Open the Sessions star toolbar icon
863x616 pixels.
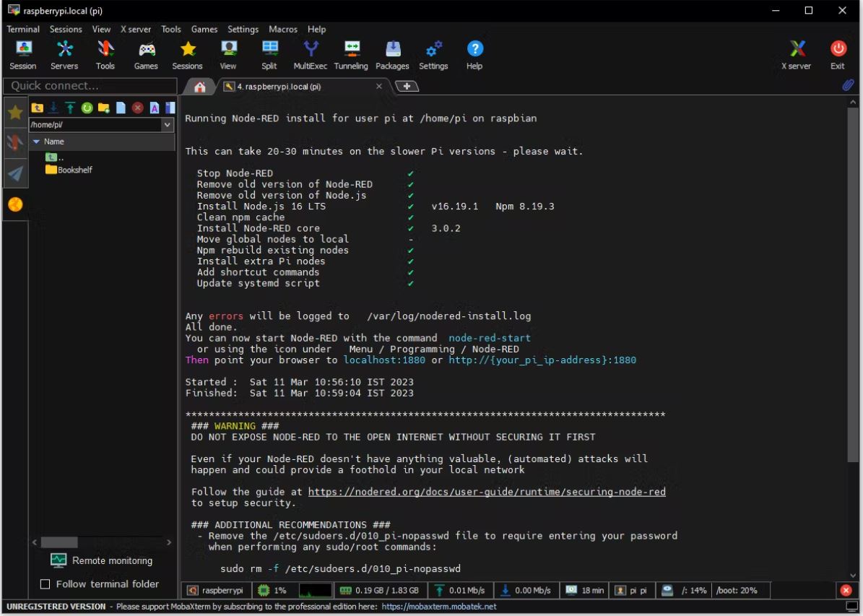[188, 55]
